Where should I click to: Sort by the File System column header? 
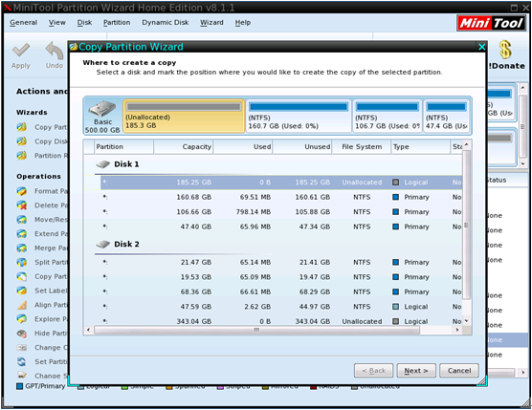coord(362,147)
